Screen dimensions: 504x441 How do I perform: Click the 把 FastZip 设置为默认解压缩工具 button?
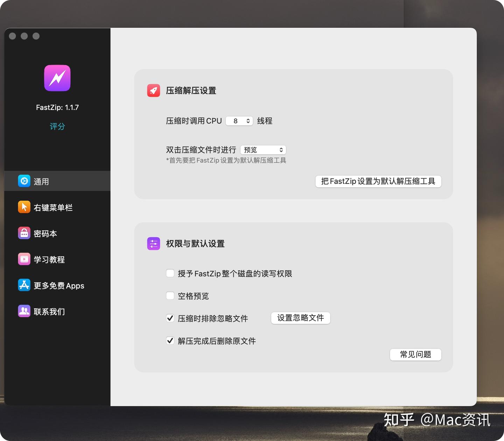point(378,181)
